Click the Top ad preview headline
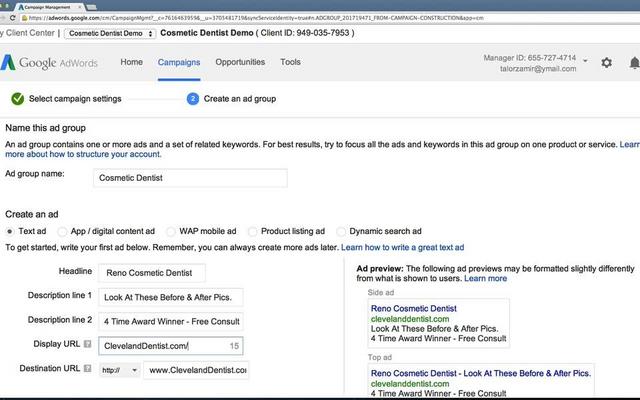Image resolution: width=640 pixels, height=400 pixels. point(480,373)
